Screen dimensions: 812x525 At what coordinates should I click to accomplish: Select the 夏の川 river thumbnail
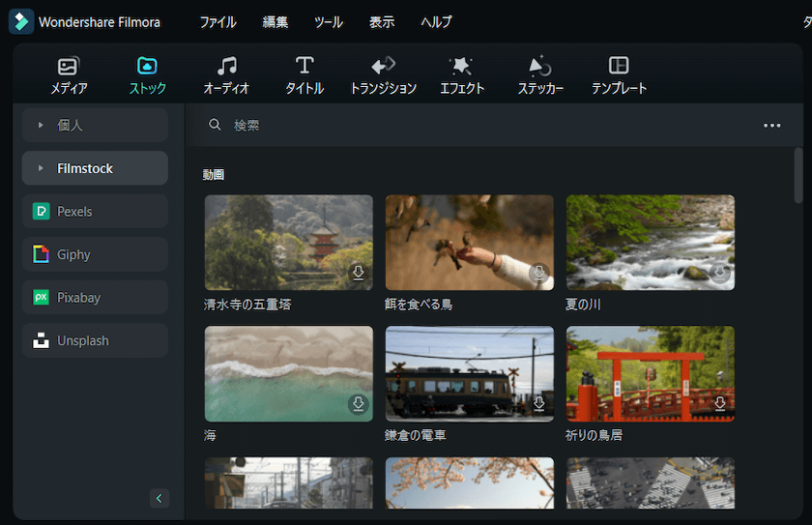point(650,243)
